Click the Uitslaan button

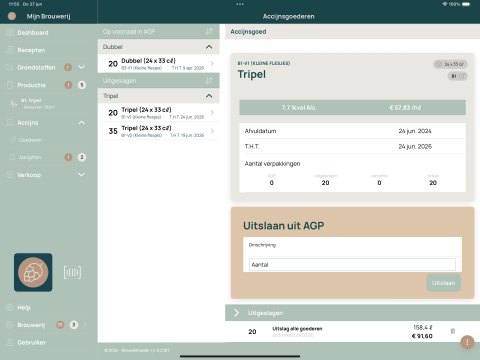tap(443, 283)
